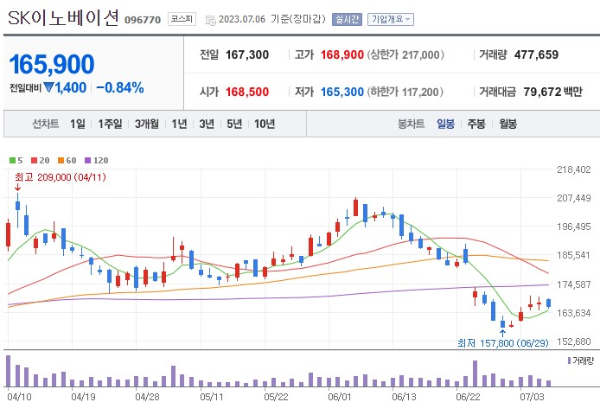Viewport: 600px width, 419px height.
Task: Click the -0.84% change value
Action: [120, 88]
